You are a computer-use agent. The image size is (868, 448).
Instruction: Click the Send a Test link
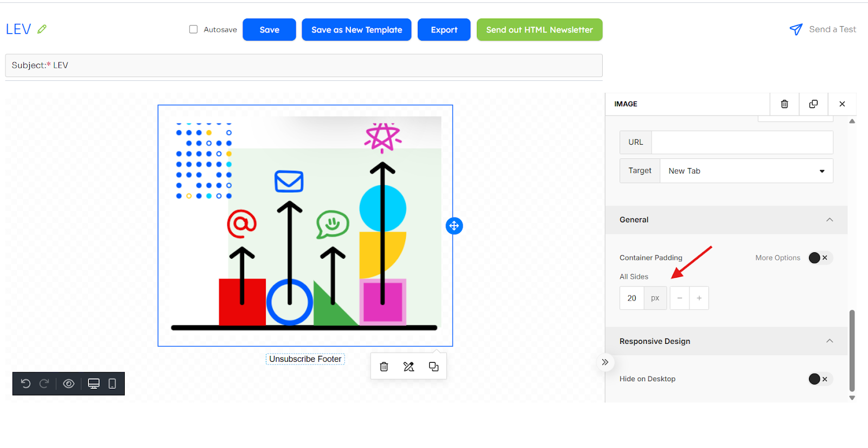click(832, 29)
